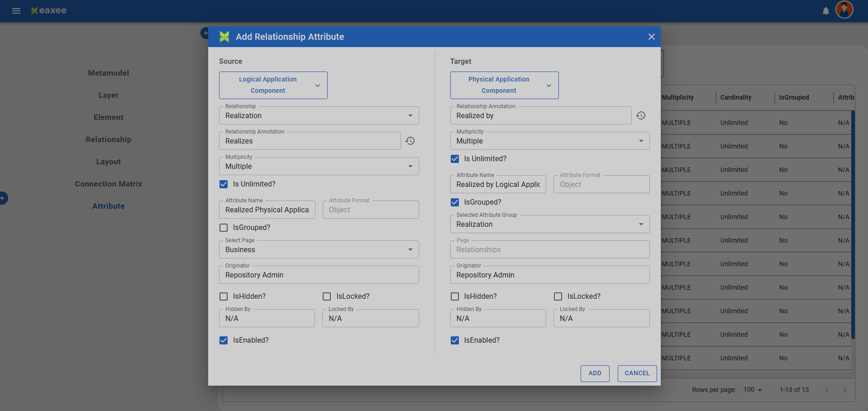
Task: Edit target Attribute Name field
Action: click(x=498, y=184)
